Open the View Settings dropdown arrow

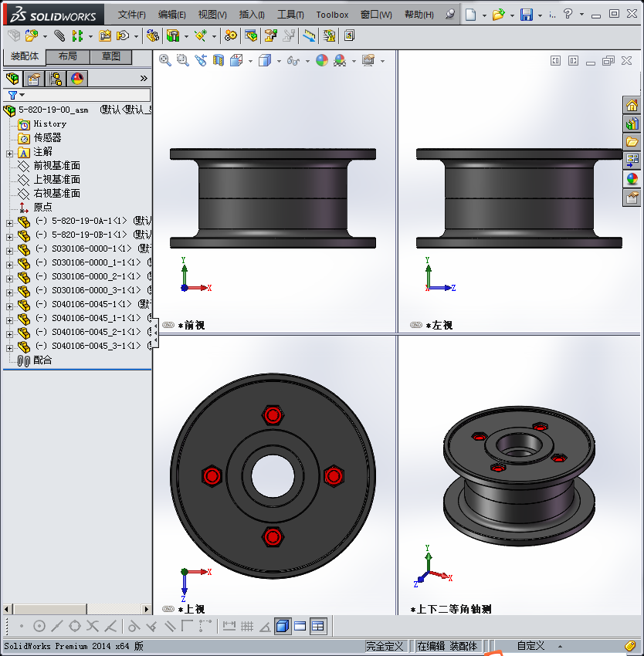pyautogui.click(x=382, y=62)
